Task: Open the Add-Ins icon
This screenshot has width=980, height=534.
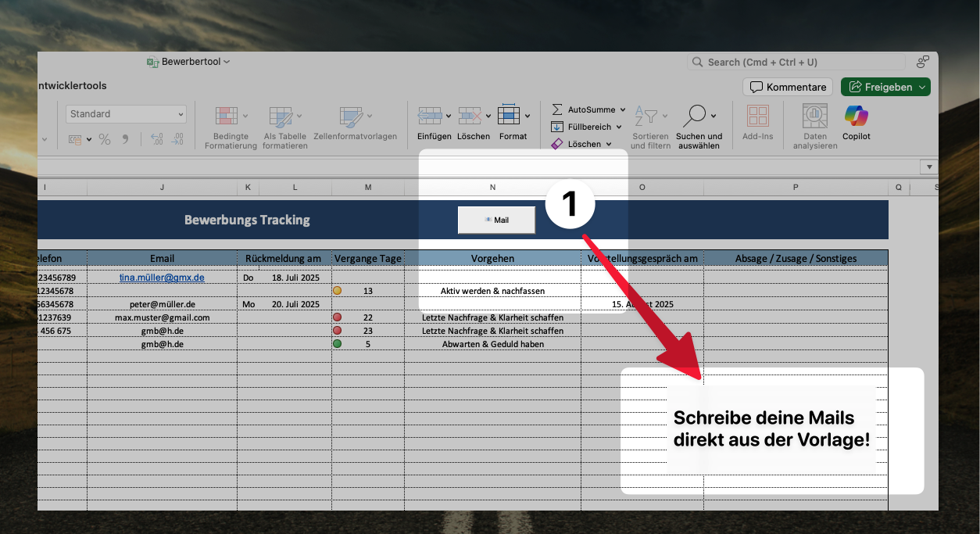Action: coord(757,116)
